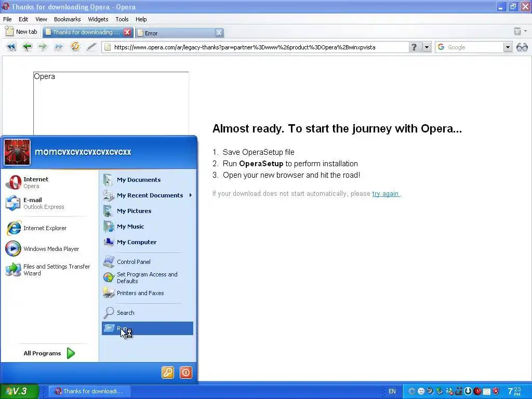Open the address bar history dropdown

[427, 47]
